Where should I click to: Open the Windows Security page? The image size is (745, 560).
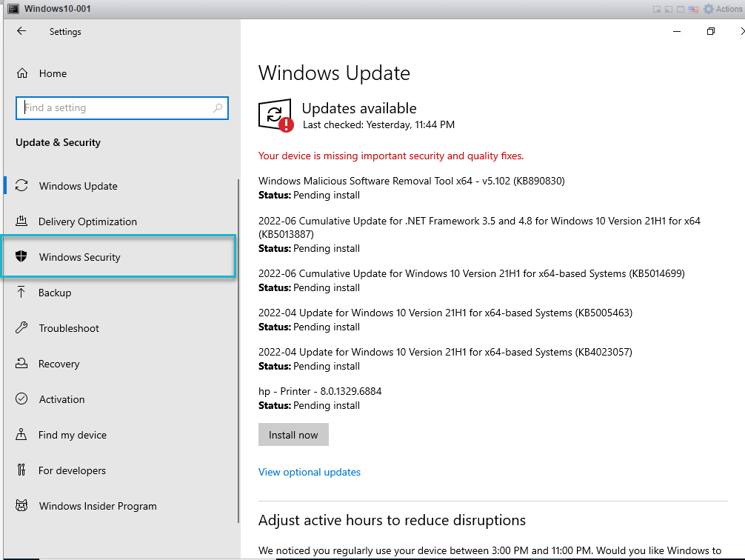pos(79,257)
